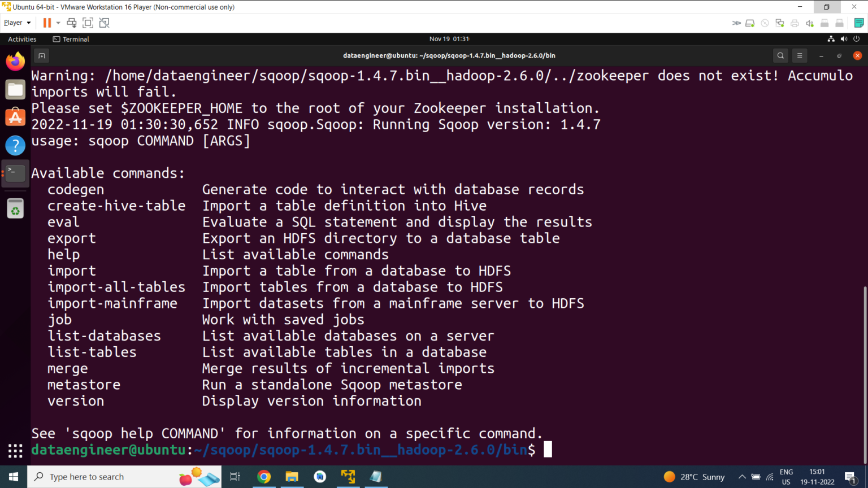Click the 'list-tables' command text
The width and height of the screenshot is (868, 488).
[x=92, y=352]
